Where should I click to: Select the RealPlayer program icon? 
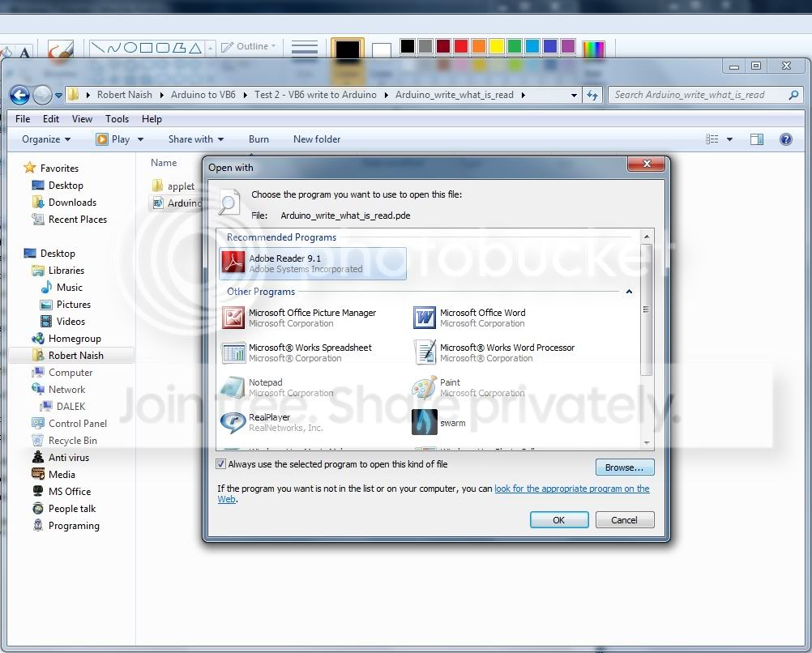tap(233, 422)
